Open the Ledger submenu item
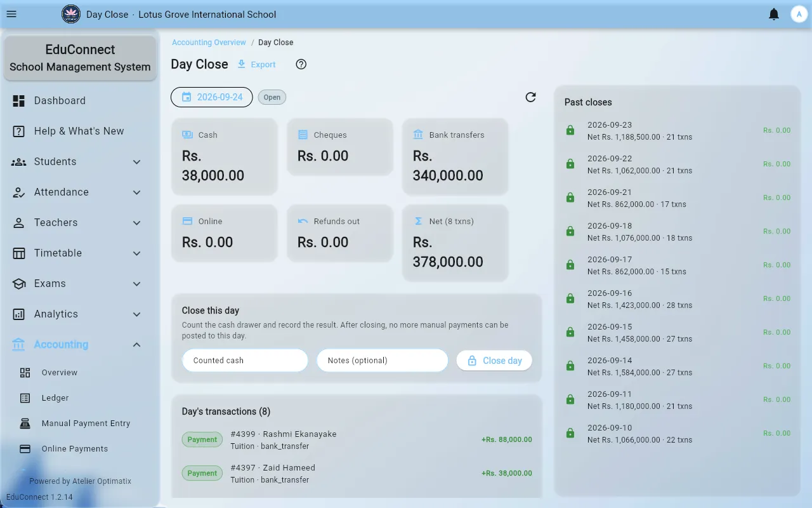Viewport: 812px width, 508px height. click(x=80, y=398)
